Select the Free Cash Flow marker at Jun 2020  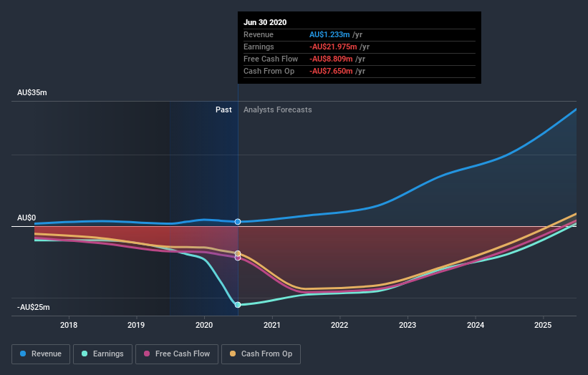[238, 258]
